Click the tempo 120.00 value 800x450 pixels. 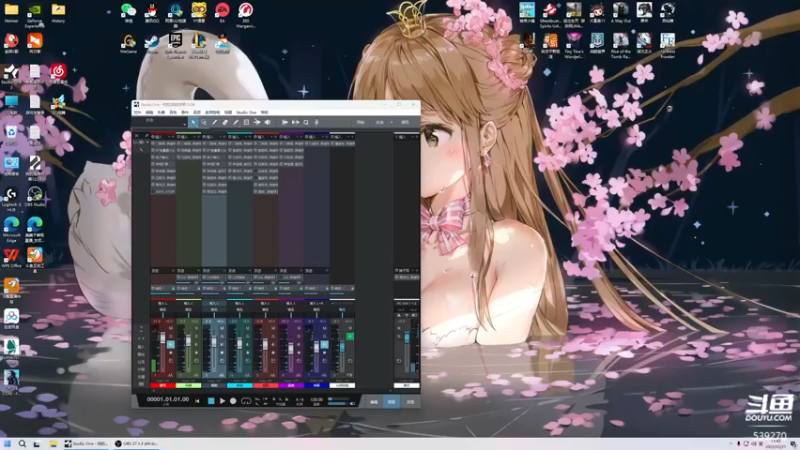click(x=316, y=399)
